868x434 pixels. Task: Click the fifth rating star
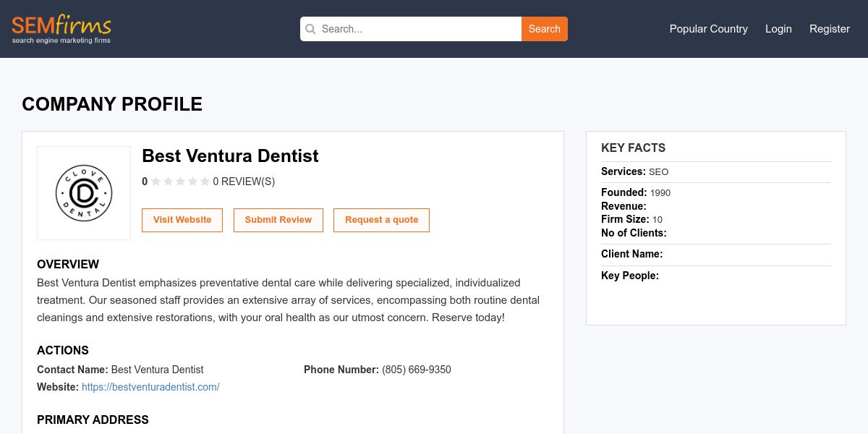tap(205, 182)
